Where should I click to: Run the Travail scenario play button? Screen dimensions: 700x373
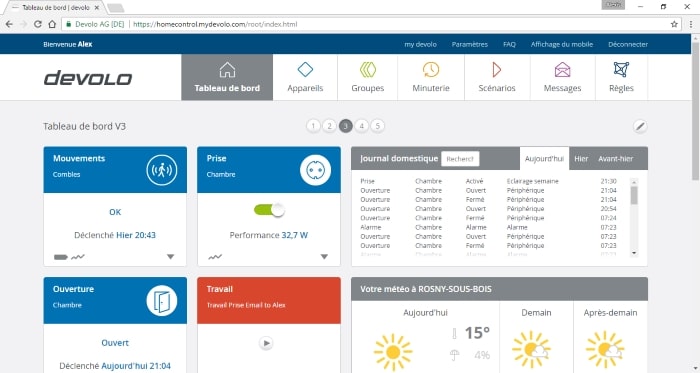tap(266, 343)
